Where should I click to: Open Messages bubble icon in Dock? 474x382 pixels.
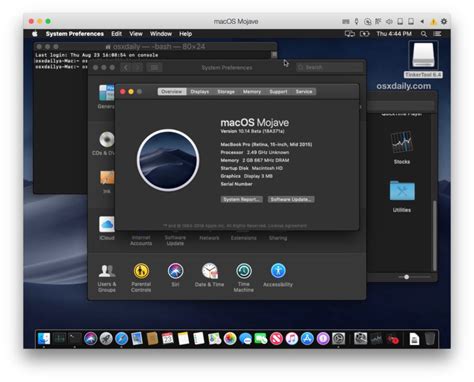tap(245, 339)
